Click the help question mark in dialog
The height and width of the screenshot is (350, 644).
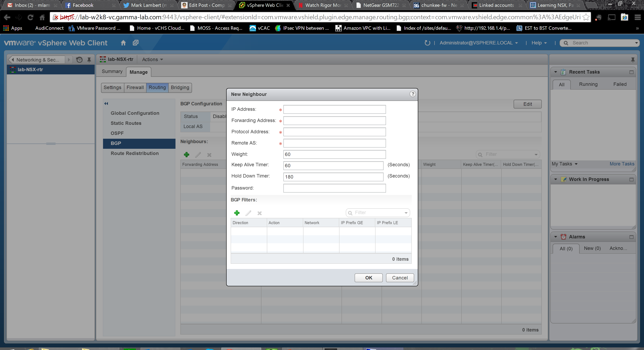click(x=413, y=94)
